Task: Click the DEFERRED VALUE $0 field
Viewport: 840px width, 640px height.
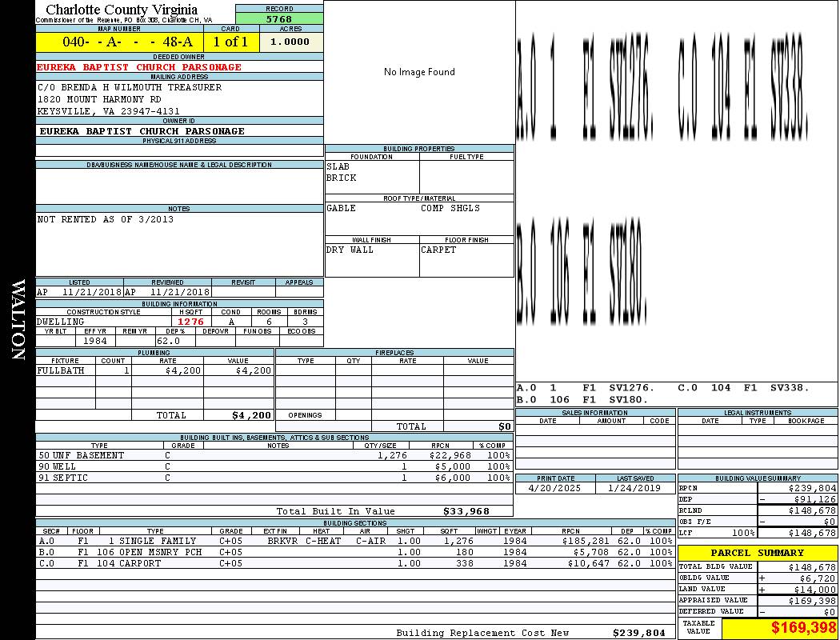Action: [798, 612]
